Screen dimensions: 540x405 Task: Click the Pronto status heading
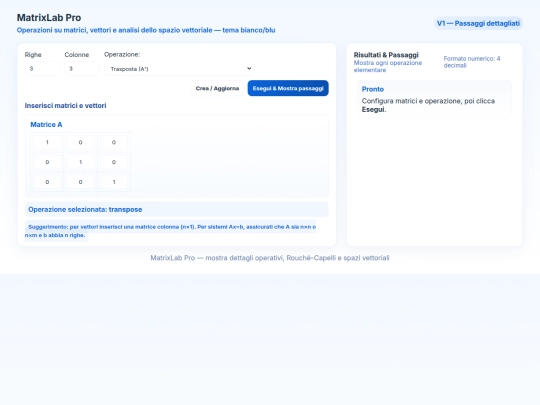pyautogui.click(x=373, y=89)
